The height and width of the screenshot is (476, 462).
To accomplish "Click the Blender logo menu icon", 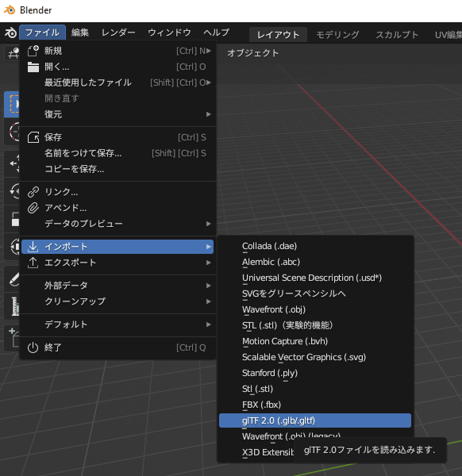I will coord(10,33).
